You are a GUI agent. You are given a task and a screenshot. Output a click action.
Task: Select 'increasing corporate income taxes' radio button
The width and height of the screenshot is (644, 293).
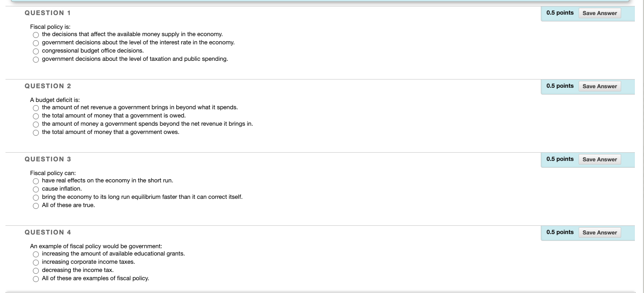click(x=36, y=262)
